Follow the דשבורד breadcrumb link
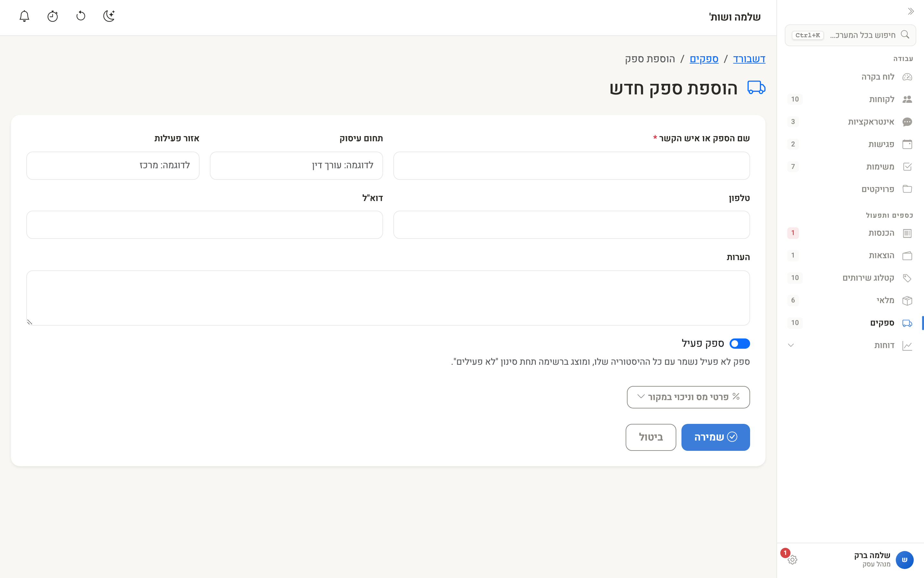Screen dimensions: 924x578 749,59
